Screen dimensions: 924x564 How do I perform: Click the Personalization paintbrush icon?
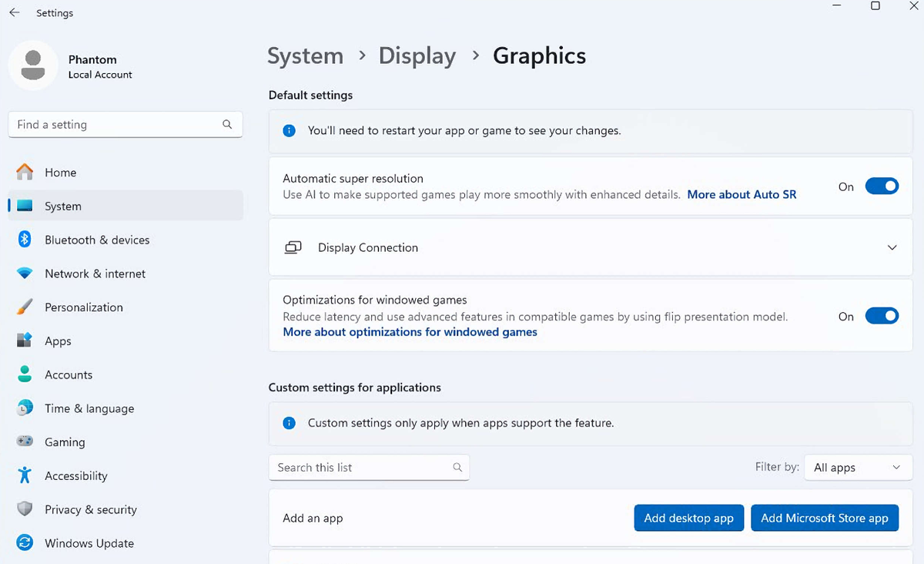[x=25, y=307]
